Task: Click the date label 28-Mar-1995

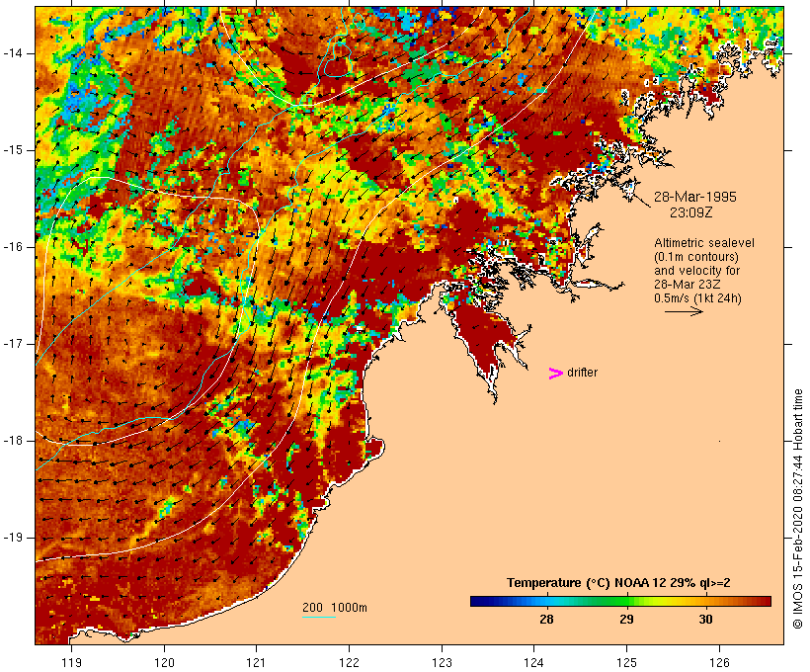Action: (x=695, y=197)
